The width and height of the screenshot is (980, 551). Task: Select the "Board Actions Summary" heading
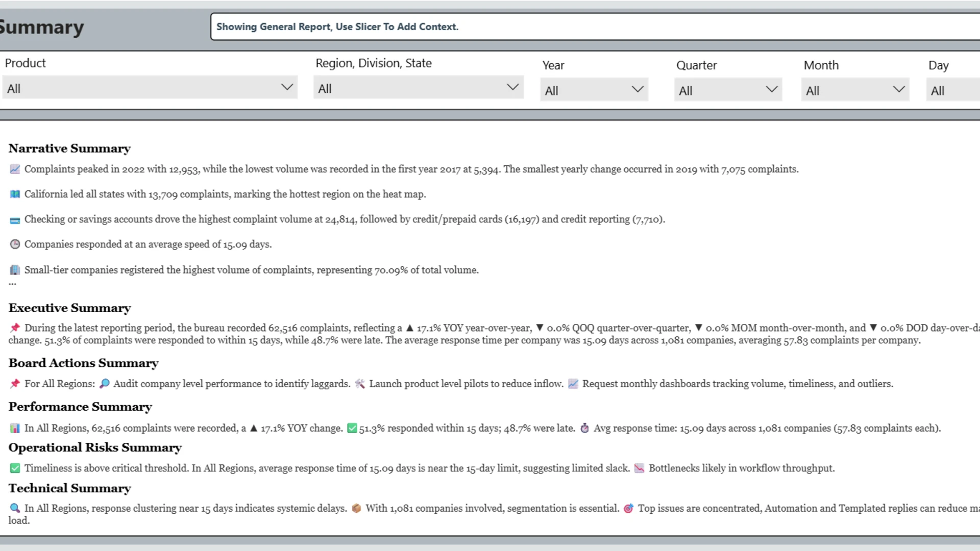[84, 363]
